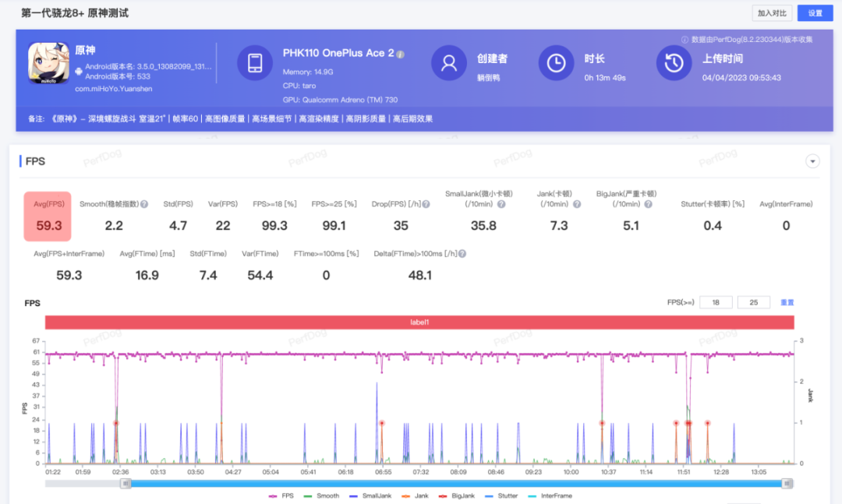Click the upload time history icon
This screenshot has width=842, height=504.
(674, 63)
